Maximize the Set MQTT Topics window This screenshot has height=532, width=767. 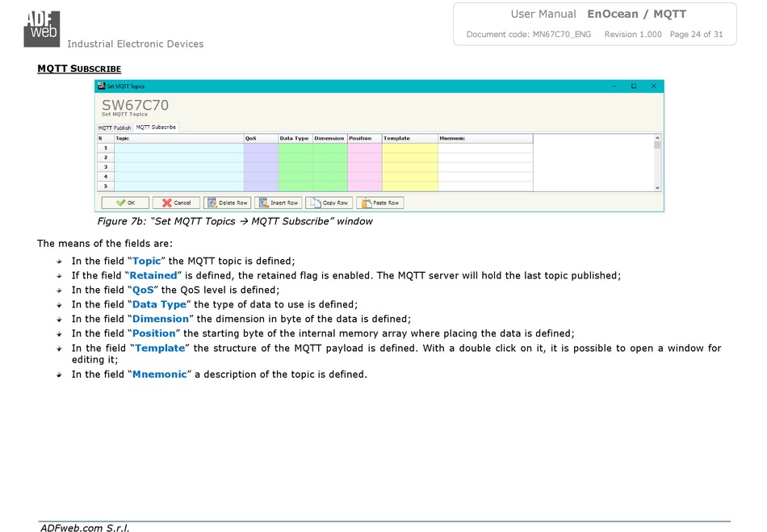[634, 86]
